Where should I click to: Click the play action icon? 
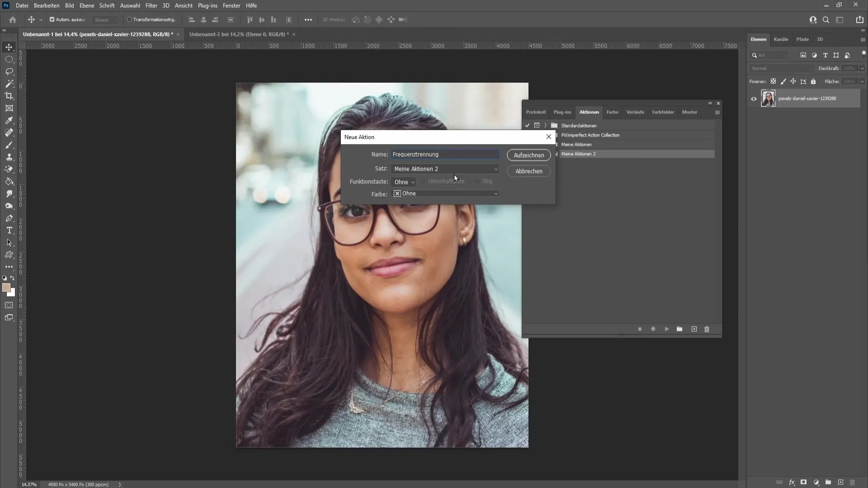[667, 329]
